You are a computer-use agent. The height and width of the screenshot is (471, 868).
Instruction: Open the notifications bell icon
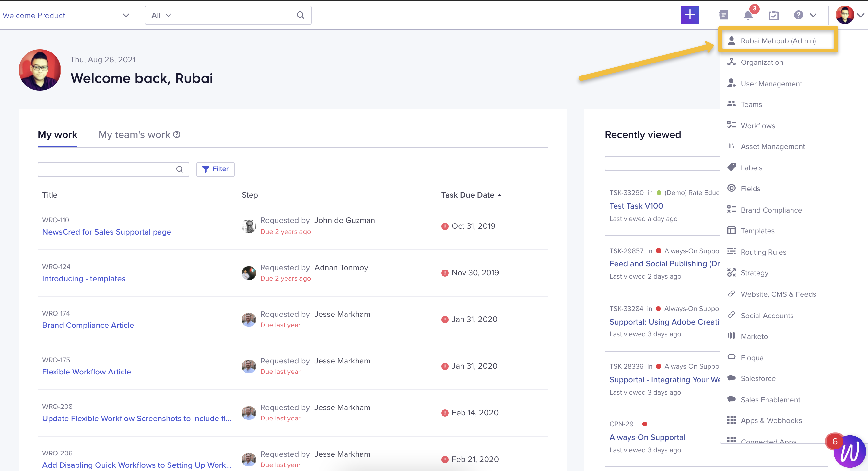click(748, 15)
